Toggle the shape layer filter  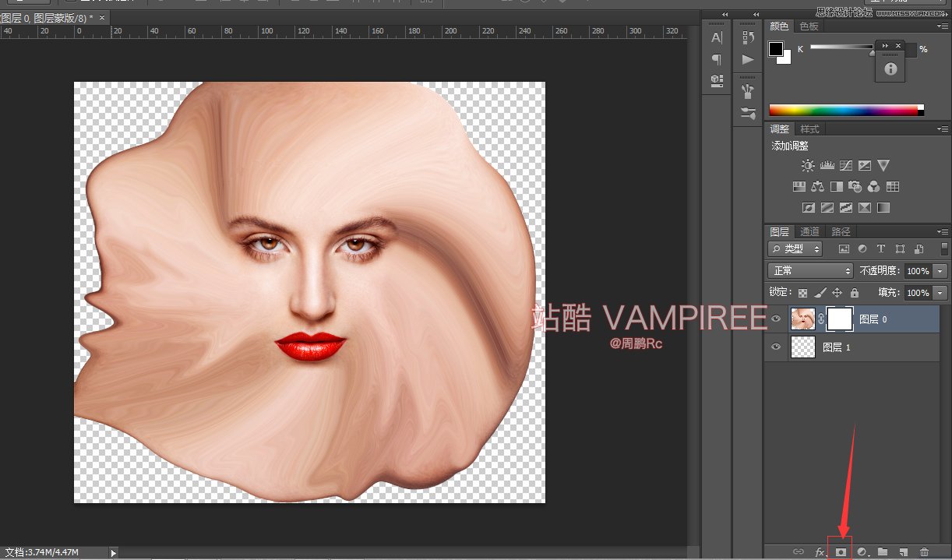[x=900, y=249]
